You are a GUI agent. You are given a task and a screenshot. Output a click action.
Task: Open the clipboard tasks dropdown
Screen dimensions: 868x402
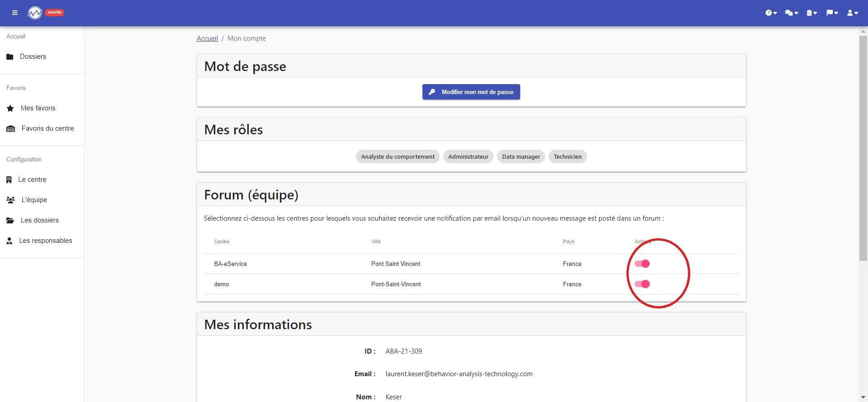point(812,13)
